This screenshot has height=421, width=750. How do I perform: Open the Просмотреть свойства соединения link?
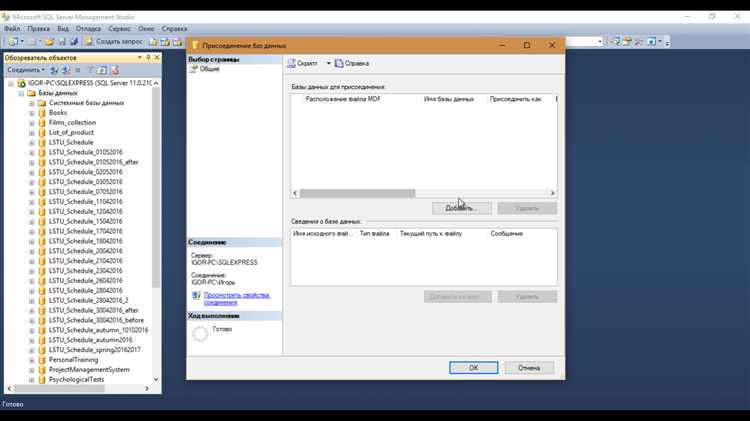(x=236, y=298)
